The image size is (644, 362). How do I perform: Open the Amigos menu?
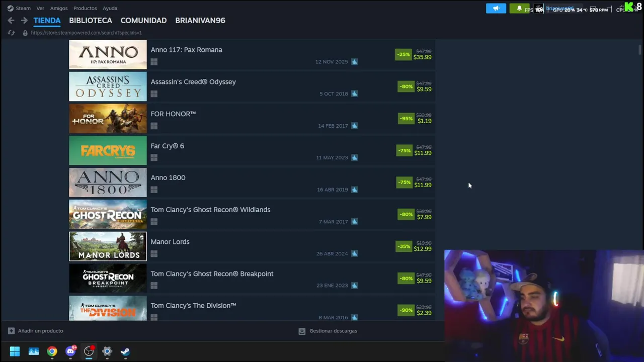pyautogui.click(x=59, y=8)
